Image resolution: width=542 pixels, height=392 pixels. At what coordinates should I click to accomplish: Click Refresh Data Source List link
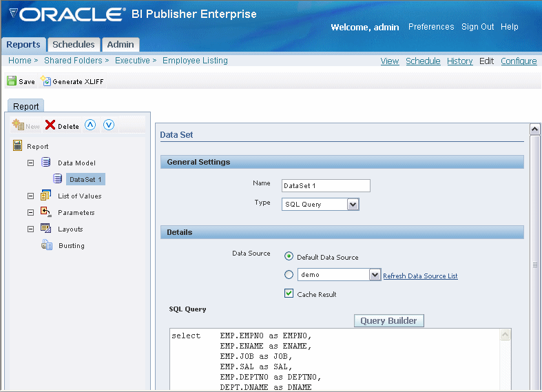tap(420, 276)
